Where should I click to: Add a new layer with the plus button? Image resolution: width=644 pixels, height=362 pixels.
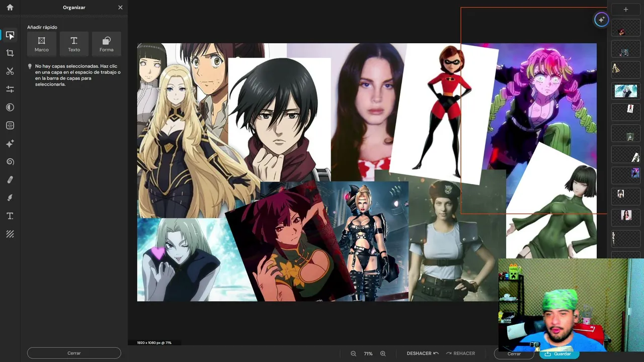(626, 10)
